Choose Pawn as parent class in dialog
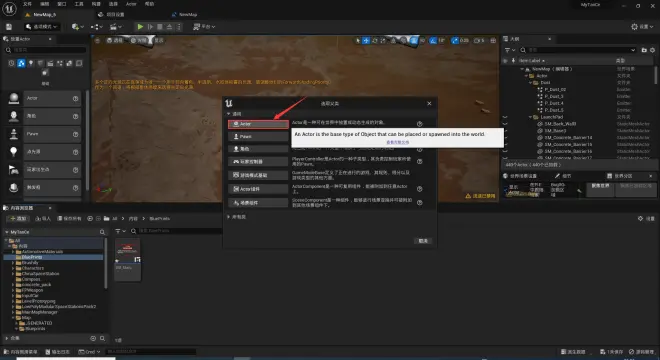 [258, 137]
